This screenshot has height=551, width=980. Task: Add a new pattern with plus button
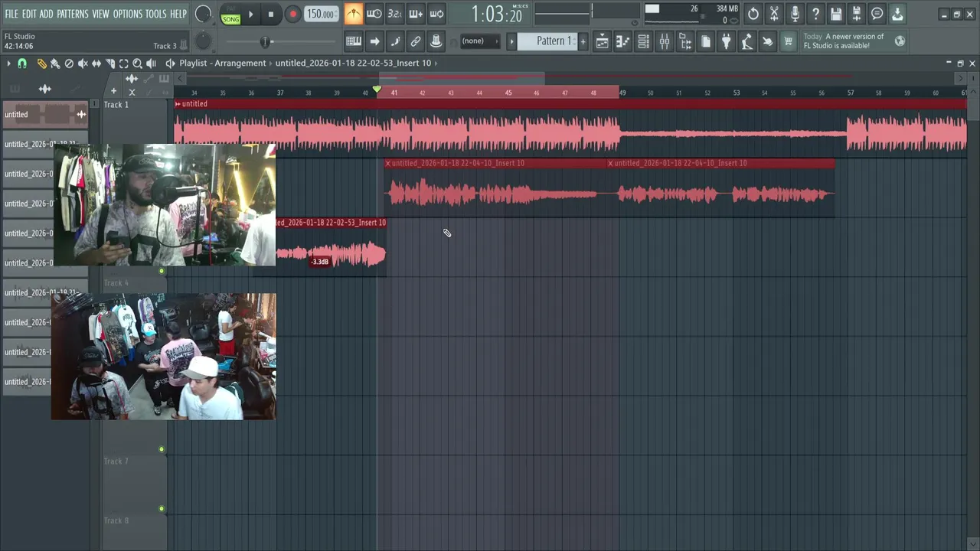point(583,41)
